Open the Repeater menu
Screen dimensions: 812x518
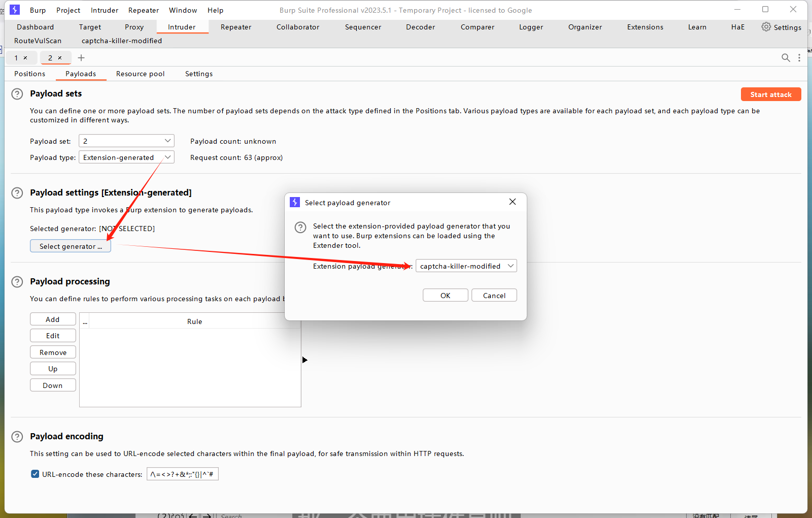point(144,10)
